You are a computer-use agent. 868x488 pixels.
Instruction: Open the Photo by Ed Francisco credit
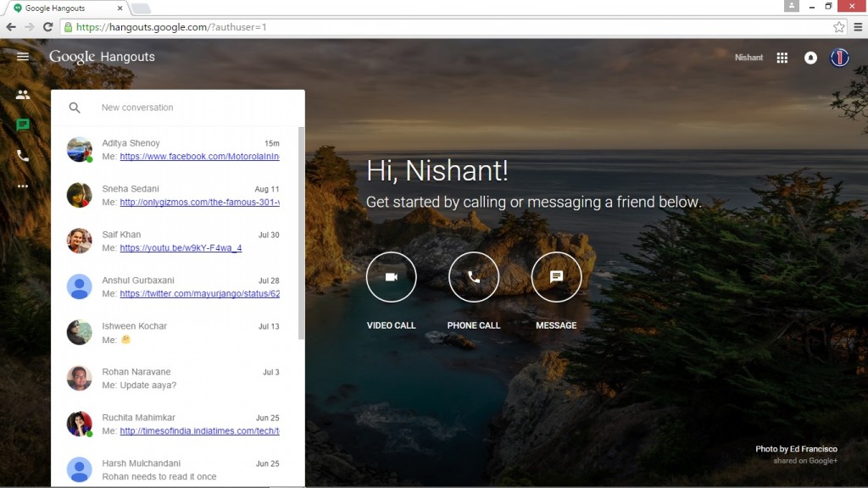[796, 449]
